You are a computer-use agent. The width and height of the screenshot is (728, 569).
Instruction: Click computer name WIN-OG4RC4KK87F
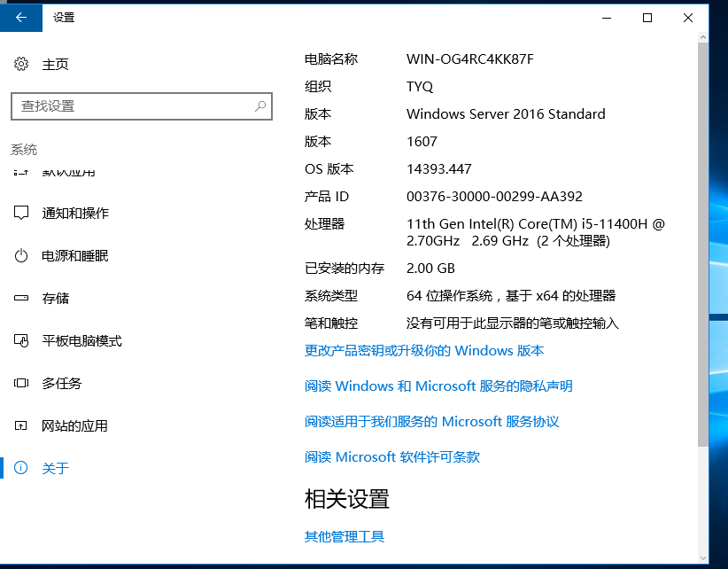(470, 59)
